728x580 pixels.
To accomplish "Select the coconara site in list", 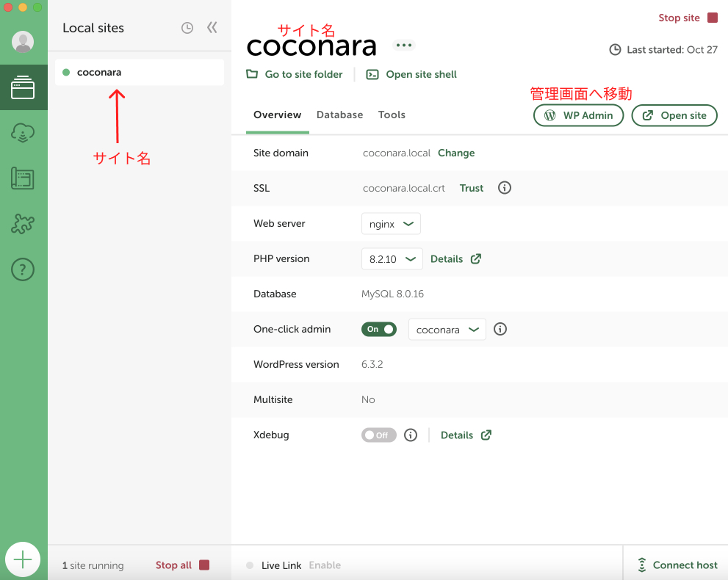I will click(140, 72).
